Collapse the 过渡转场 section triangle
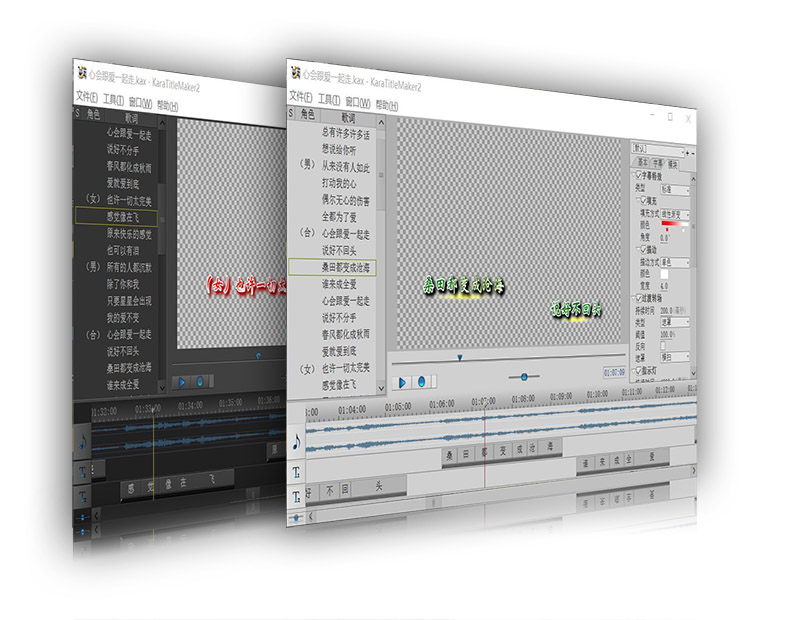This screenshot has width=800, height=620. tap(635, 297)
